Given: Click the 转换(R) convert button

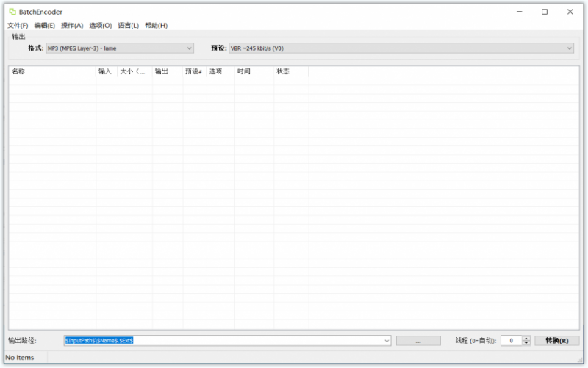Looking at the screenshot, I should [557, 341].
